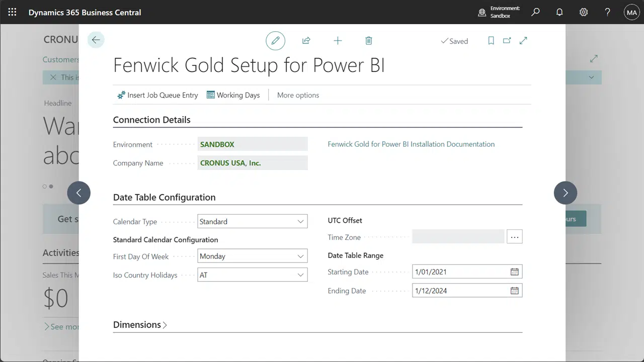Image resolution: width=644 pixels, height=362 pixels.
Task: Click the pencil edit icon
Action: pyautogui.click(x=275, y=41)
